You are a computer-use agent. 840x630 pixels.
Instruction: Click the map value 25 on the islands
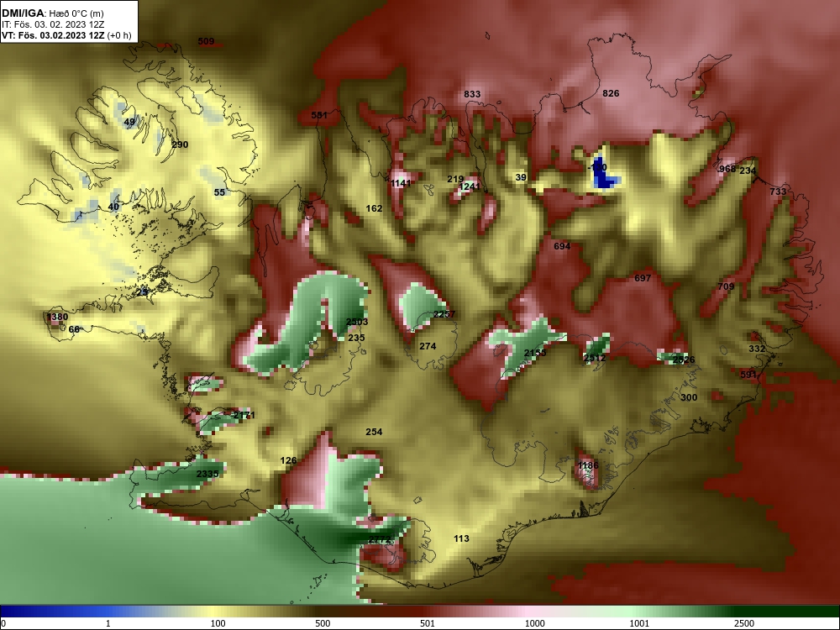pyautogui.click(x=142, y=292)
